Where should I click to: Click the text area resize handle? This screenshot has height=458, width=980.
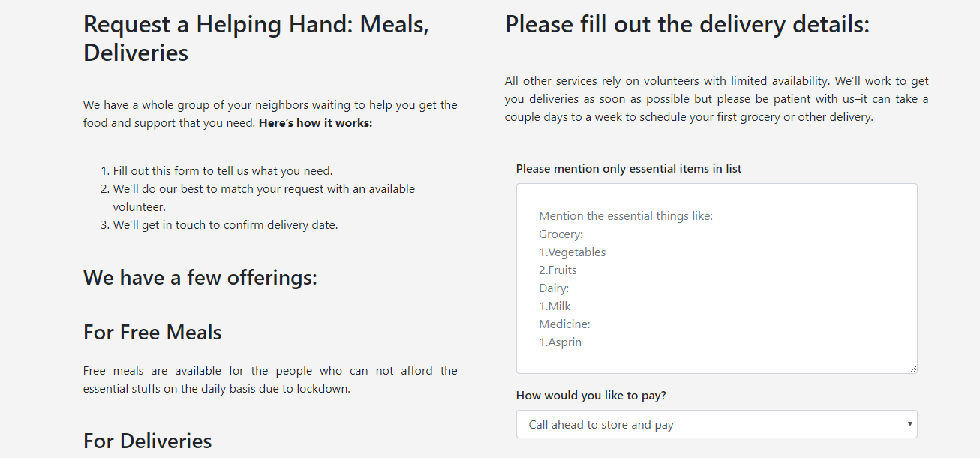click(x=913, y=369)
